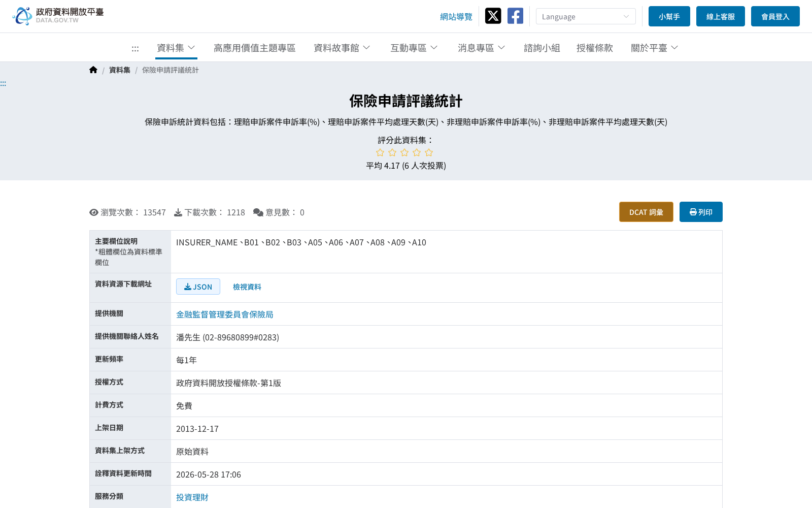Click the DCAT 詞彙 button

click(x=646, y=212)
